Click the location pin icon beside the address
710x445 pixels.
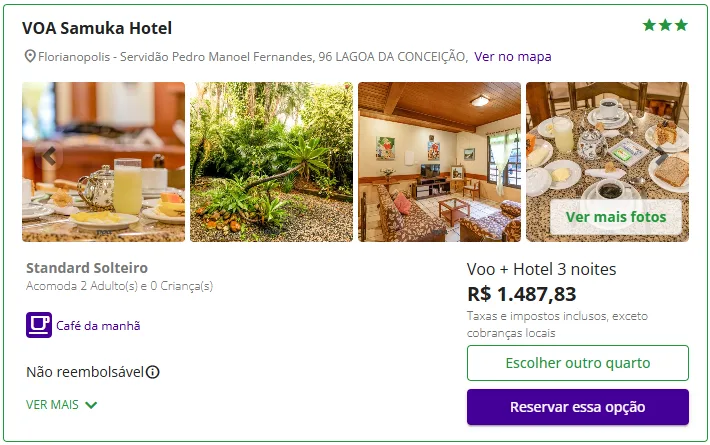30,57
